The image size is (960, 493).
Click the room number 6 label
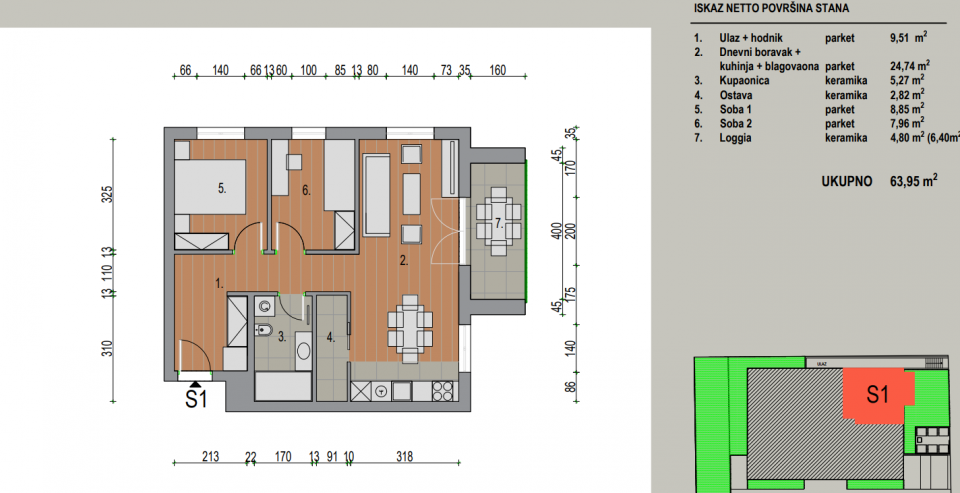pyautogui.click(x=307, y=190)
